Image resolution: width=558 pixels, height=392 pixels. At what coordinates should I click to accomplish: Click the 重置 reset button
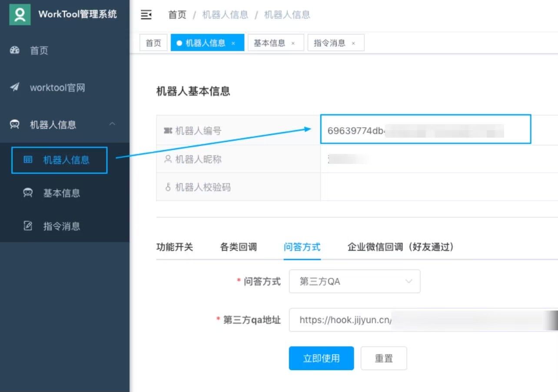coord(384,358)
